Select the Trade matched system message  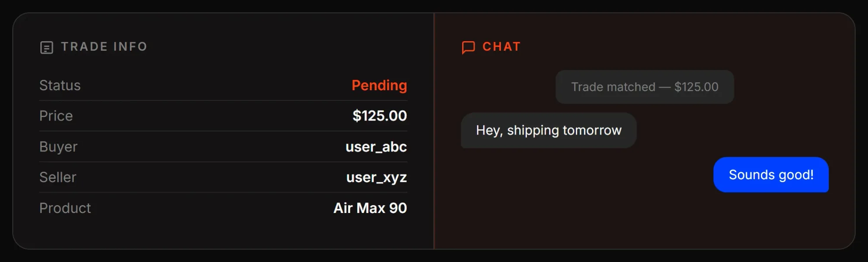(x=645, y=87)
